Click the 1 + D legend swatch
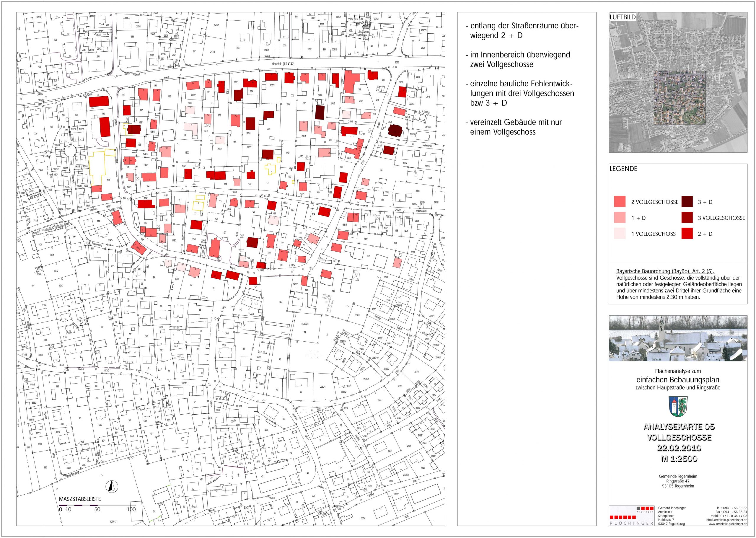The width and height of the screenshot is (756, 538). pyautogui.click(x=620, y=217)
